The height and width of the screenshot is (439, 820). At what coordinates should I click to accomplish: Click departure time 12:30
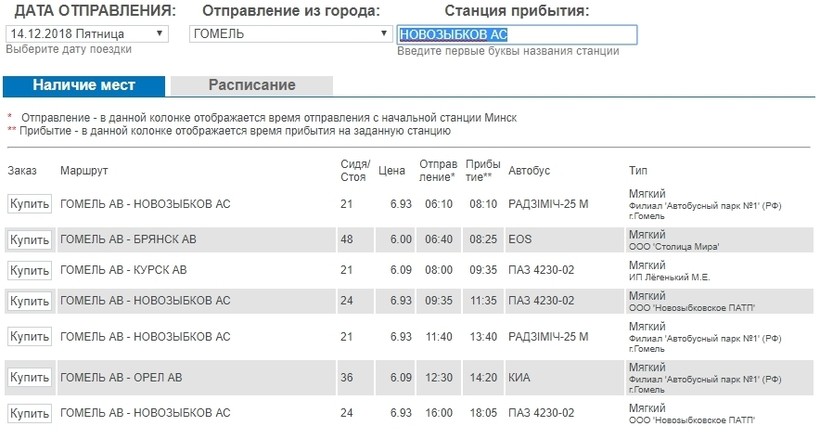point(439,377)
